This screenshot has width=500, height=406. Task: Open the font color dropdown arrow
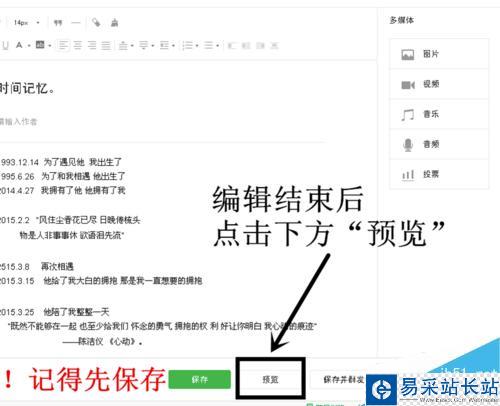pos(29,46)
